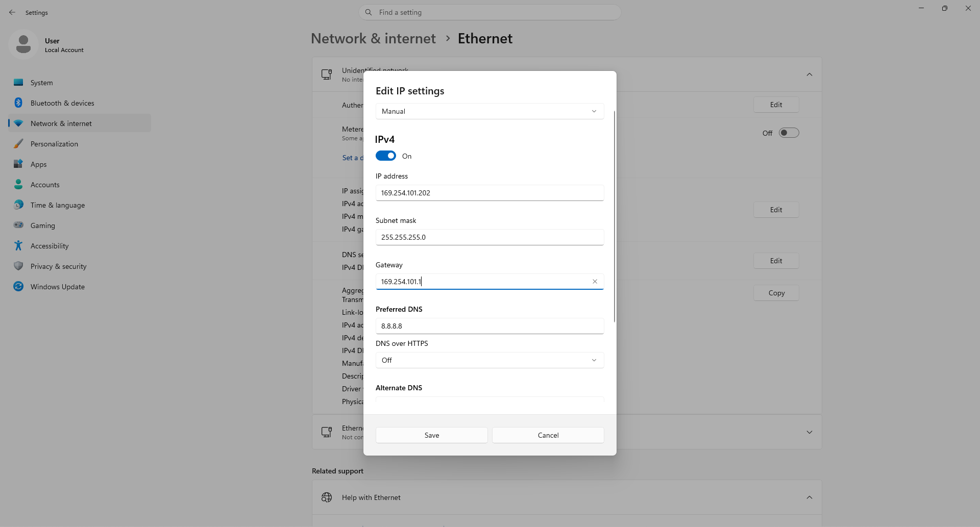Open System settings icon
This screenshot has width=980, height=527.
coord(18,82)
